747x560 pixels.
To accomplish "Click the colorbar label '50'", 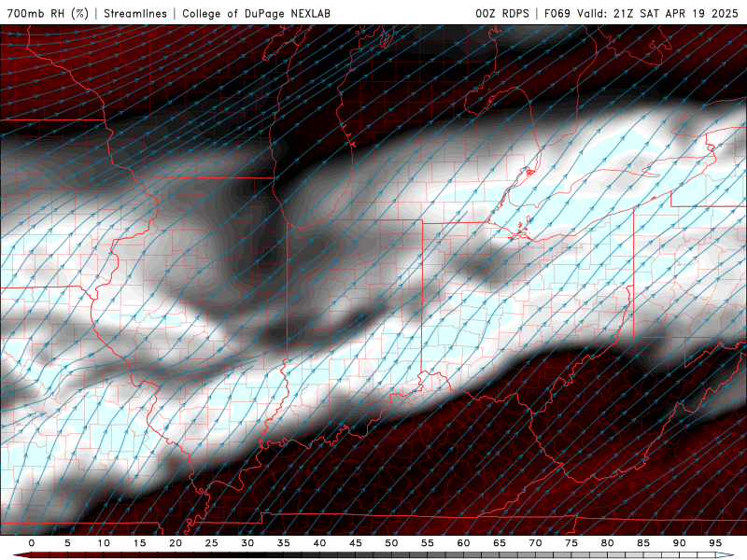I will click(391, 543).
